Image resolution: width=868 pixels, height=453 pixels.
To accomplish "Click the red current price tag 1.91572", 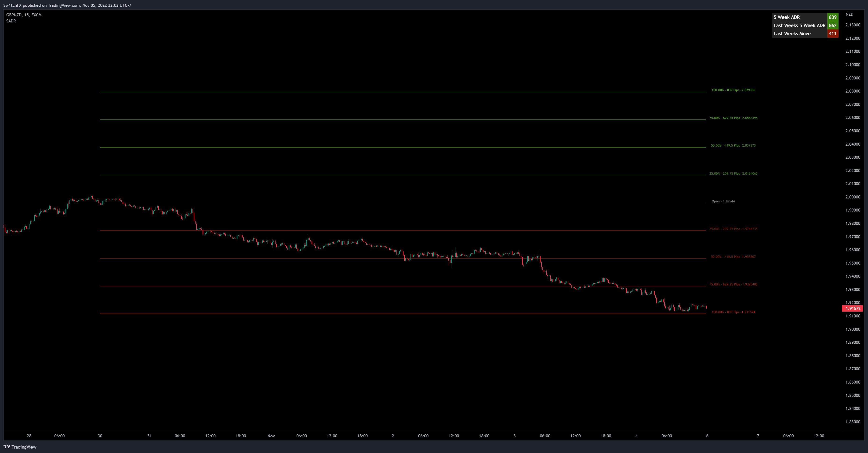I will tap(853, 309).
